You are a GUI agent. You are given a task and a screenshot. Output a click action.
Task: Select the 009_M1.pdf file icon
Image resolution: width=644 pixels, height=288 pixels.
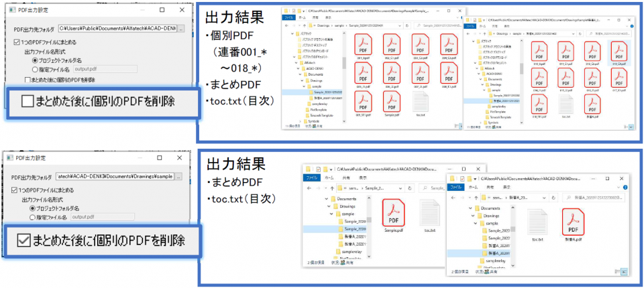tap(363, 102)
